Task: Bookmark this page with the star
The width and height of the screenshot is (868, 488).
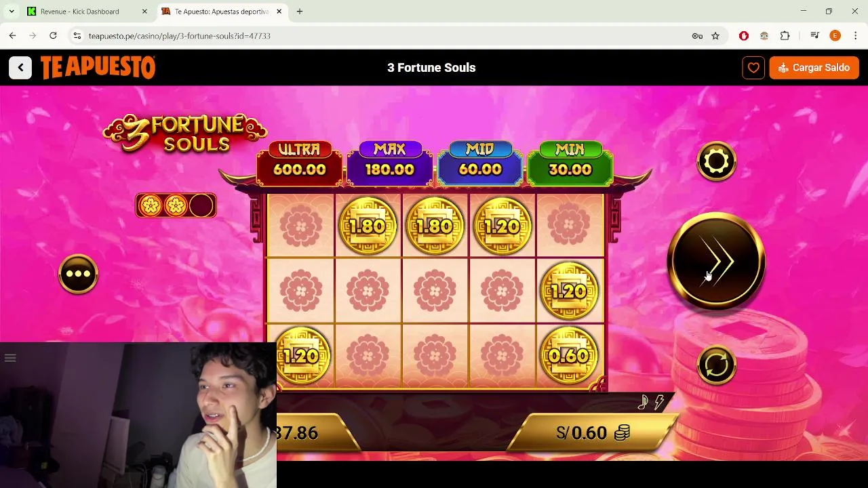Action: tap(715, 36)
